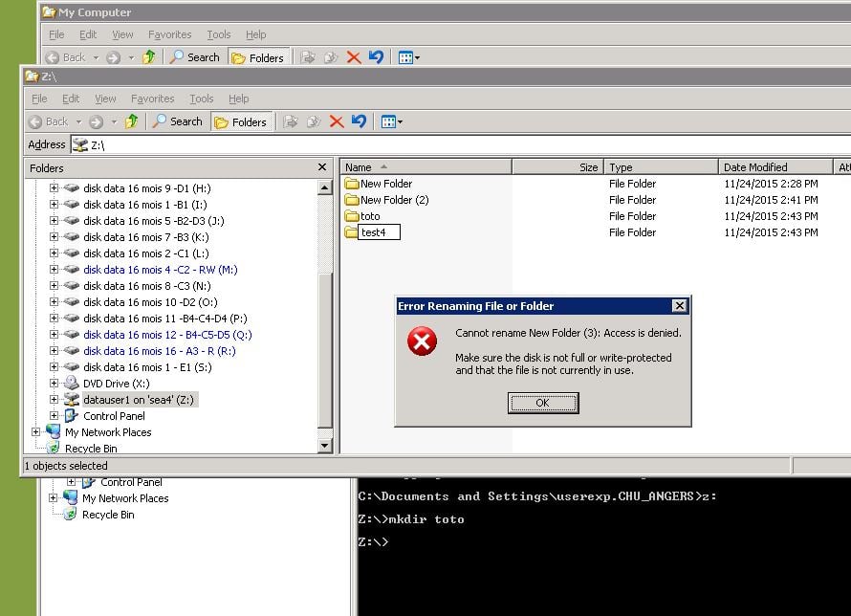This screenshot has width=851, height=616.
Task: Click OK in the rename error dialog
Action: [x=543, y=403]
